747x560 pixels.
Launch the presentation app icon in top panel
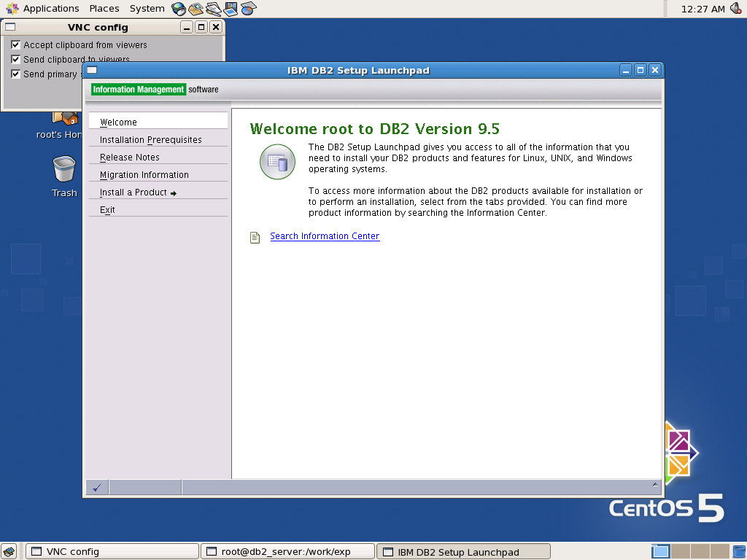click(x=231, y=9)
